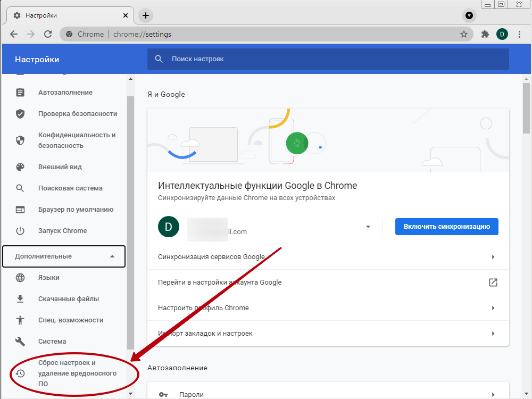Click the browser reload icon
Viewport: 532px width, 399px height.
[x=48, y=34]
